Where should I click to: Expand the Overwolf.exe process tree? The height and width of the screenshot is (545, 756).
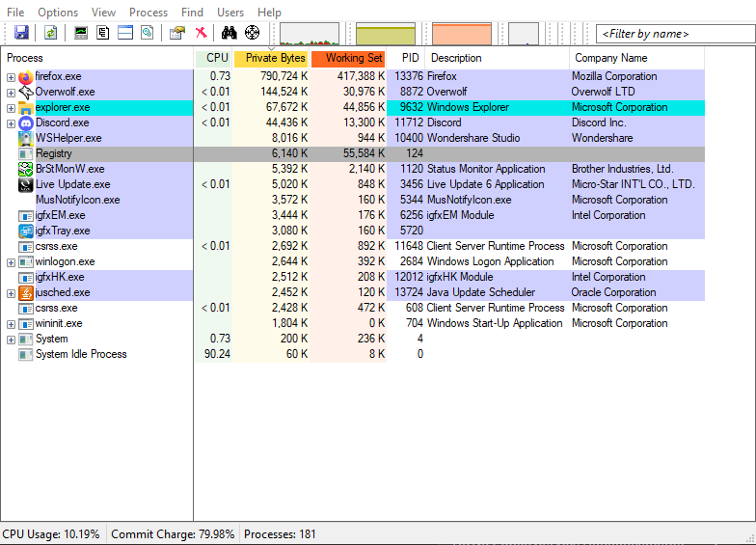pyautogui.click(x=11, y=93)
